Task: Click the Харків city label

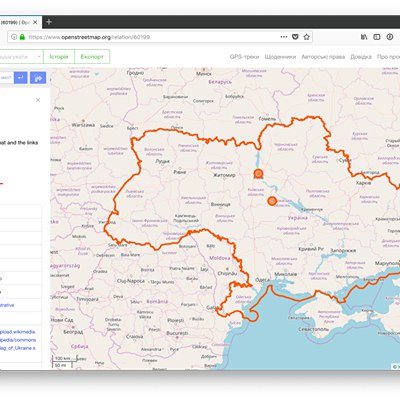Action: 363,183
